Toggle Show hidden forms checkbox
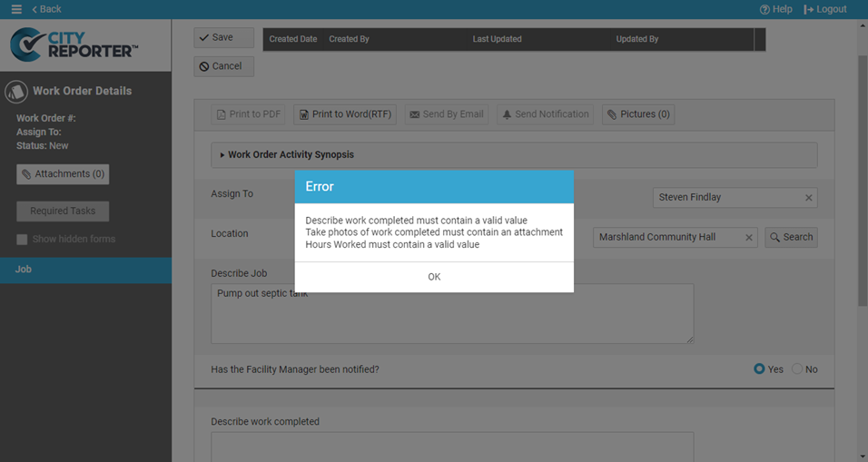The image size is (868, 462). pyautogui.click(x=23, y=240)
